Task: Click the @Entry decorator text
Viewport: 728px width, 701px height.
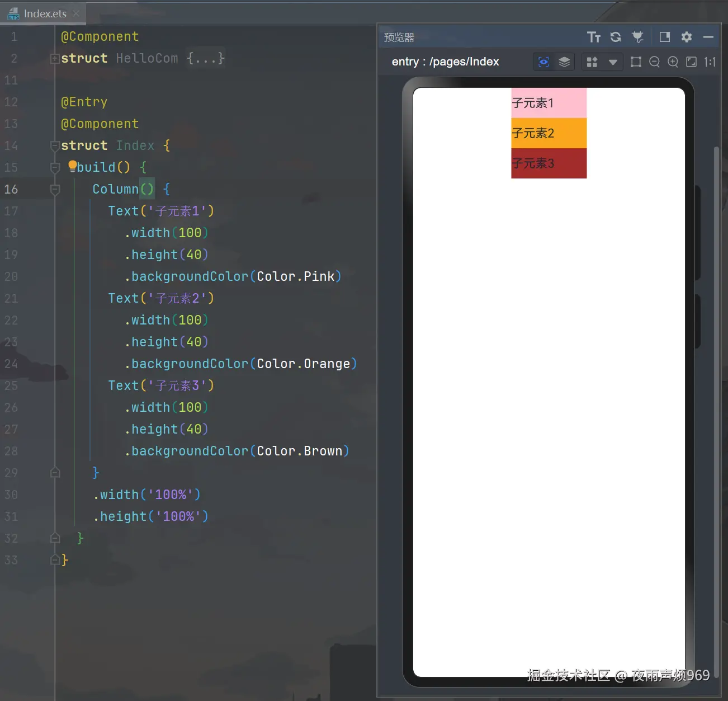Action: [84, 102]
